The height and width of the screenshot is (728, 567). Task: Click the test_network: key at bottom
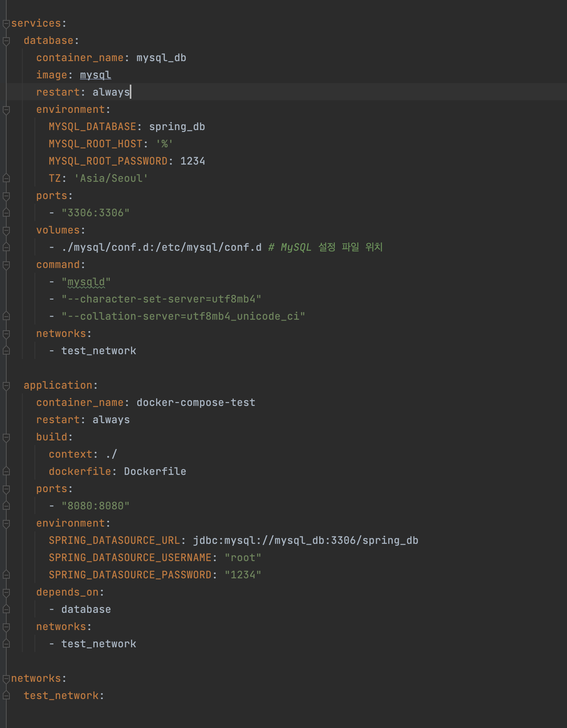64,695
